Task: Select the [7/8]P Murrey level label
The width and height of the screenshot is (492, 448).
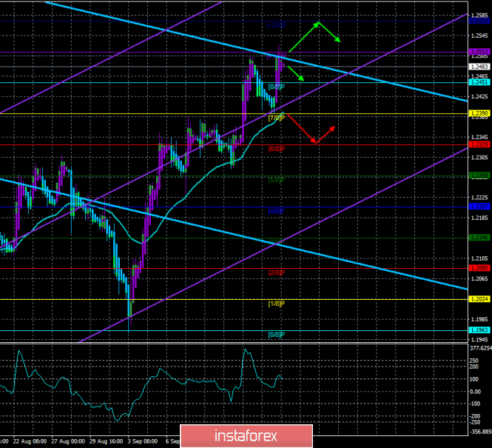Action: (276, 118)
